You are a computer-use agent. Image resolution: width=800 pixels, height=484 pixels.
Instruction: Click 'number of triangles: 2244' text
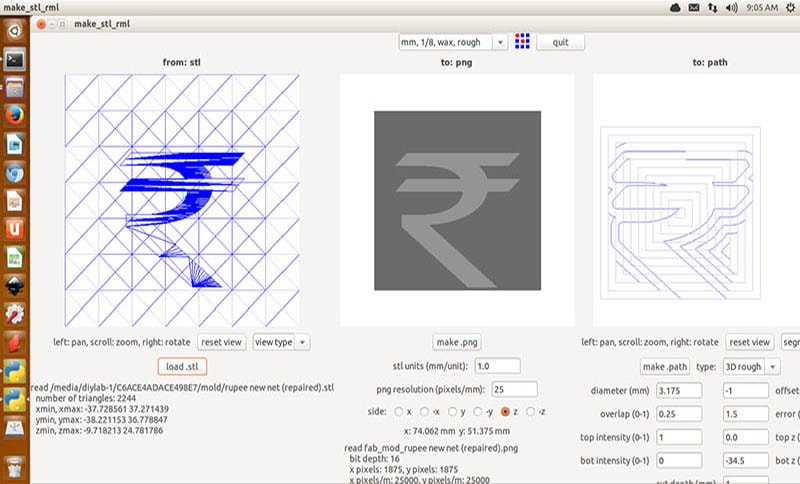(x=86, y=398)
